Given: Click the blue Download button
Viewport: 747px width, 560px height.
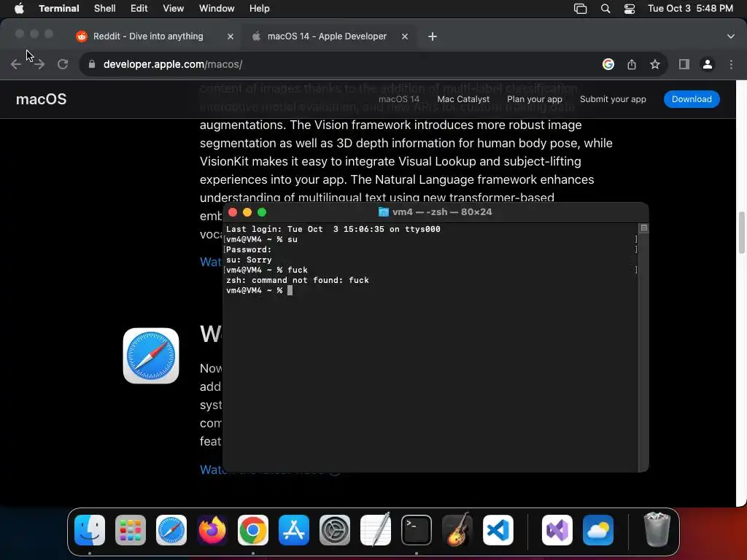Looking at the screenshot, I should (692, 99).
